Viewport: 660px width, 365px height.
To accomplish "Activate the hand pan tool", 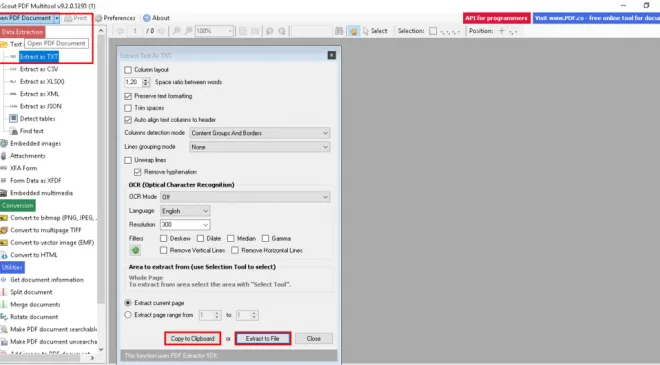I will click(x=354, y=31).
